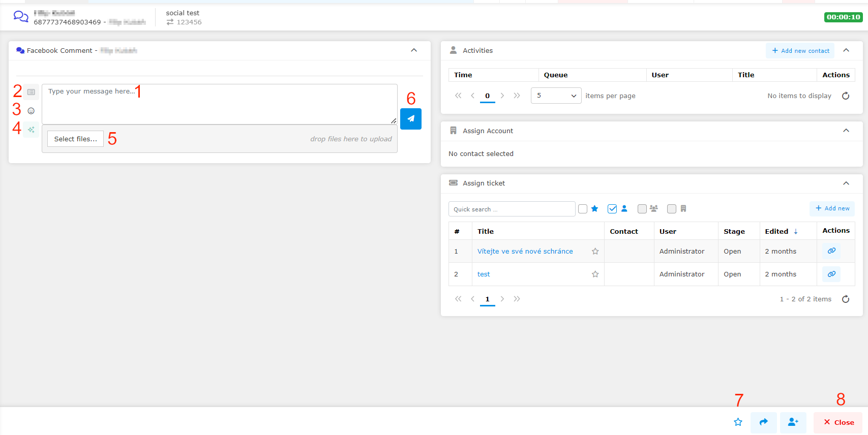This screenshot has width=868, height=435.
Task: Enable the group tickets filter checkbox
Action: (642, 209)
